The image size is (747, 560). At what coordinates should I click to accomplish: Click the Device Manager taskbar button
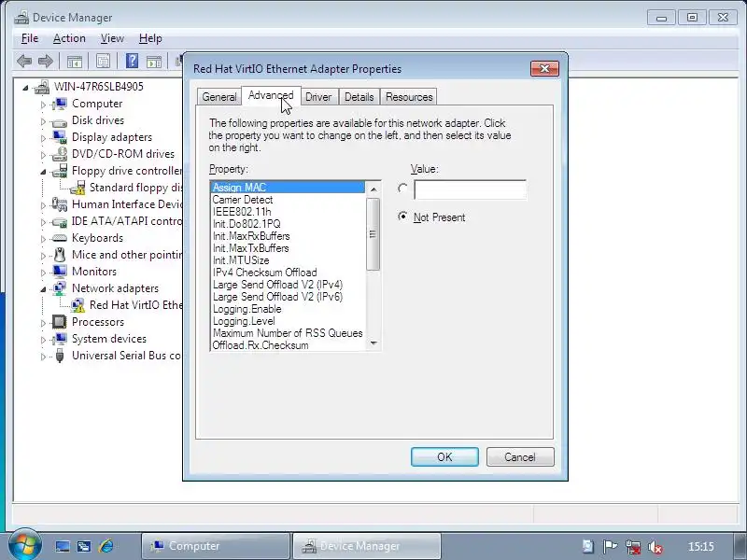tap(366, 546)
